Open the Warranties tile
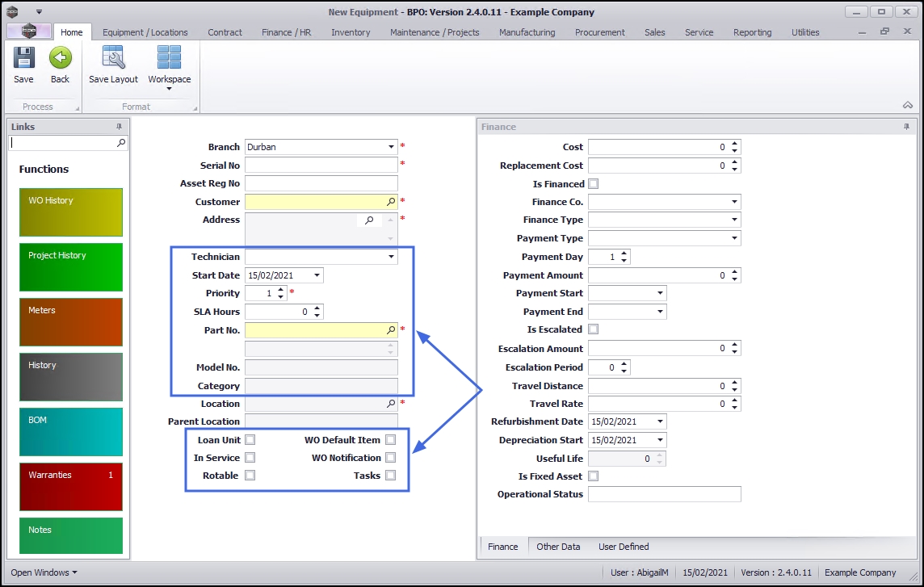924x587 pixels. (x=71, y=486)
